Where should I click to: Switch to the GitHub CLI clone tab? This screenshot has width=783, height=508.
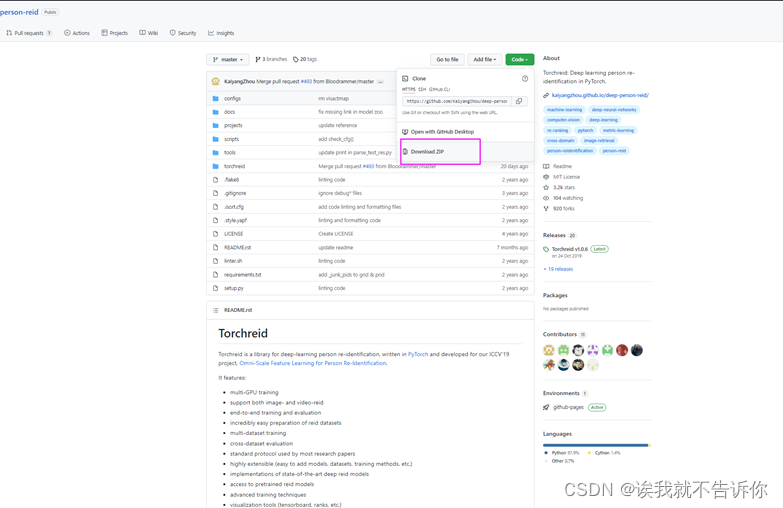pyautogui.click(x=439, y=89)
